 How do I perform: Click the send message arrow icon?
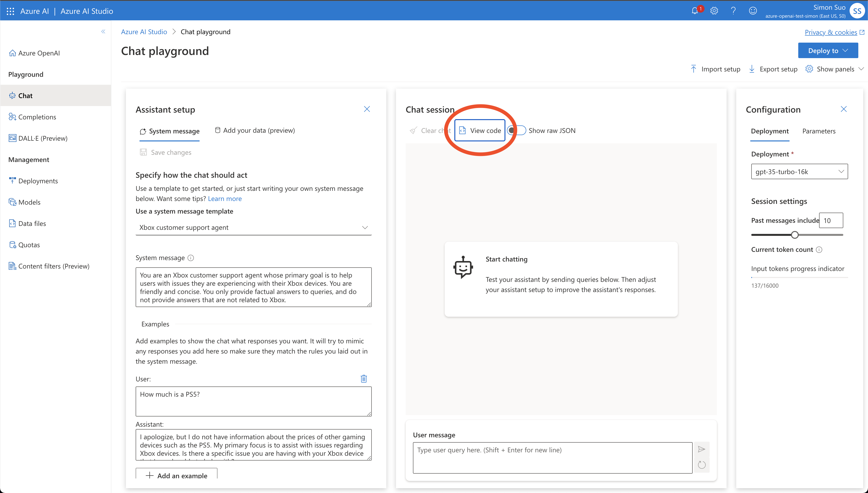point(701,449)
